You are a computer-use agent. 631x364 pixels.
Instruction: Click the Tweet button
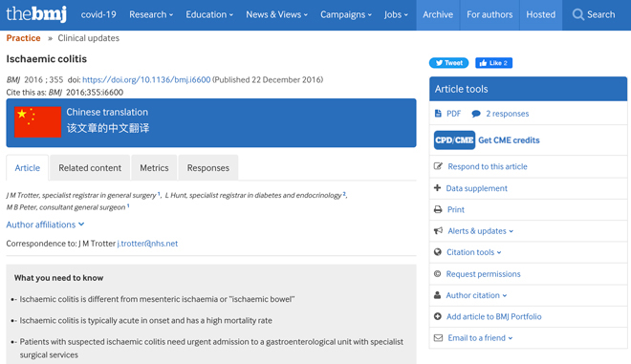(448, 63)
